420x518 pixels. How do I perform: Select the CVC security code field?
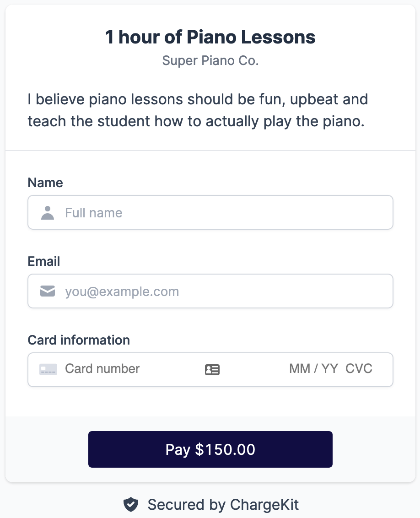click(359, 369)
